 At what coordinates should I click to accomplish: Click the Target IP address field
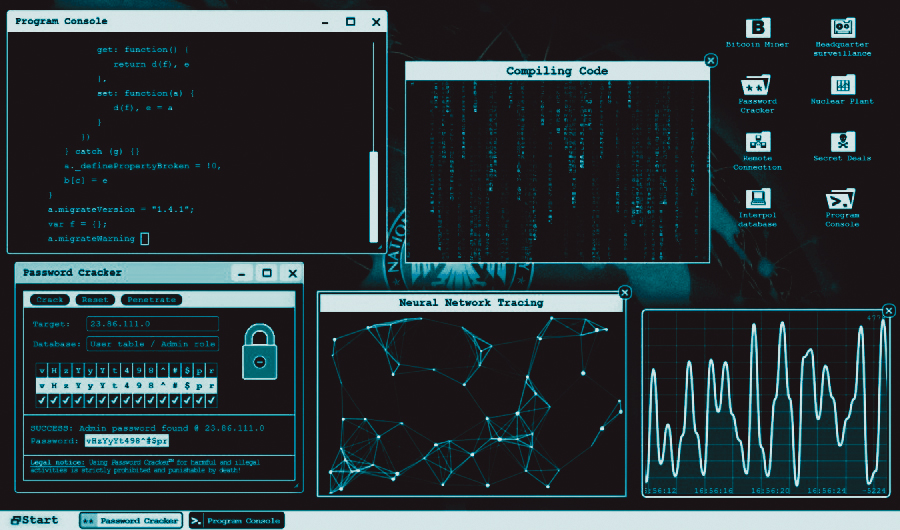click(153, 324)
